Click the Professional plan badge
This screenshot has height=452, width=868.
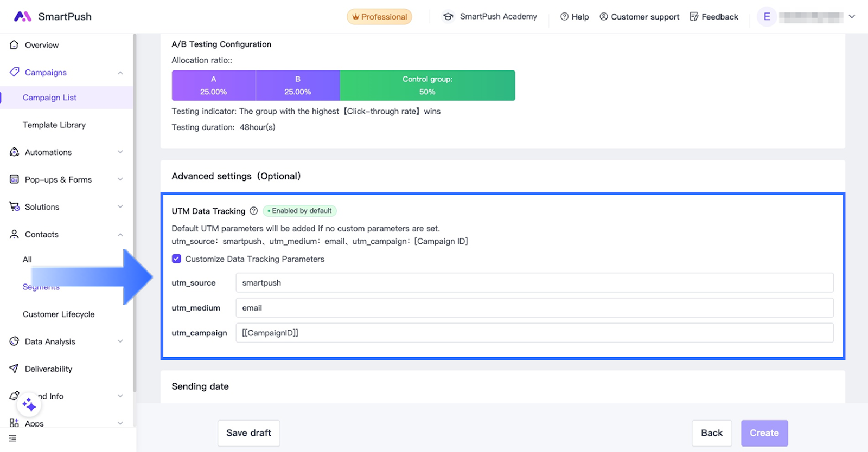[379, 17]
